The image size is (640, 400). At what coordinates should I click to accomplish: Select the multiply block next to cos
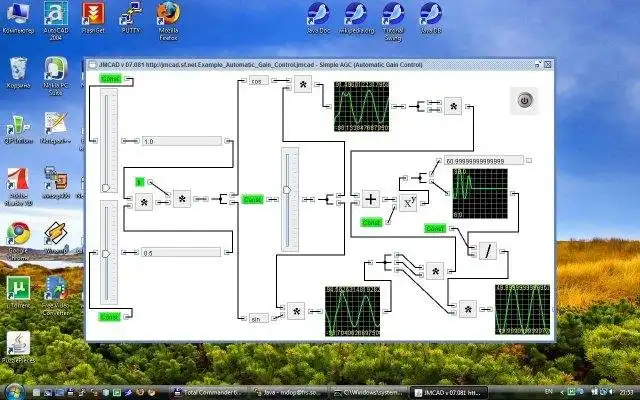tap(303, 84)
